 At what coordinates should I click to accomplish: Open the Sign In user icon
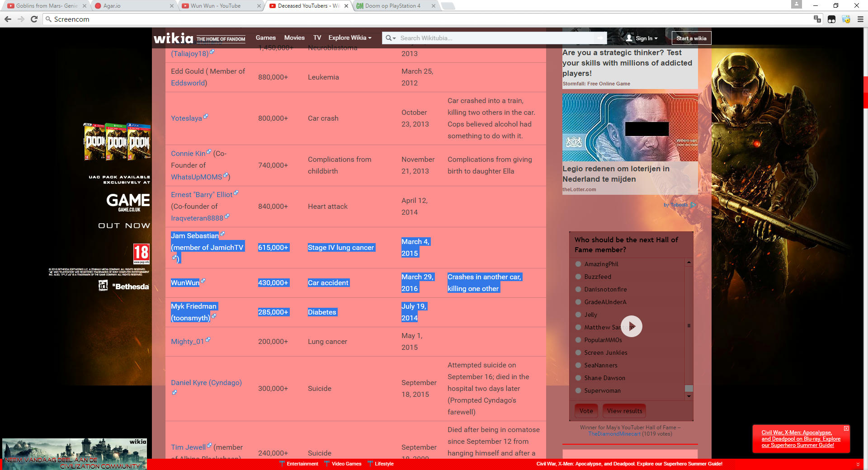[x=629, y=38]
